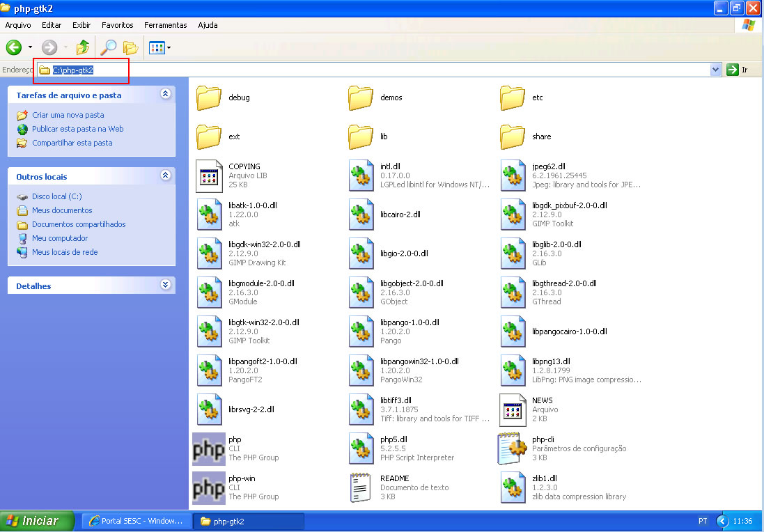Select the libpng13.dll icon

513,370
